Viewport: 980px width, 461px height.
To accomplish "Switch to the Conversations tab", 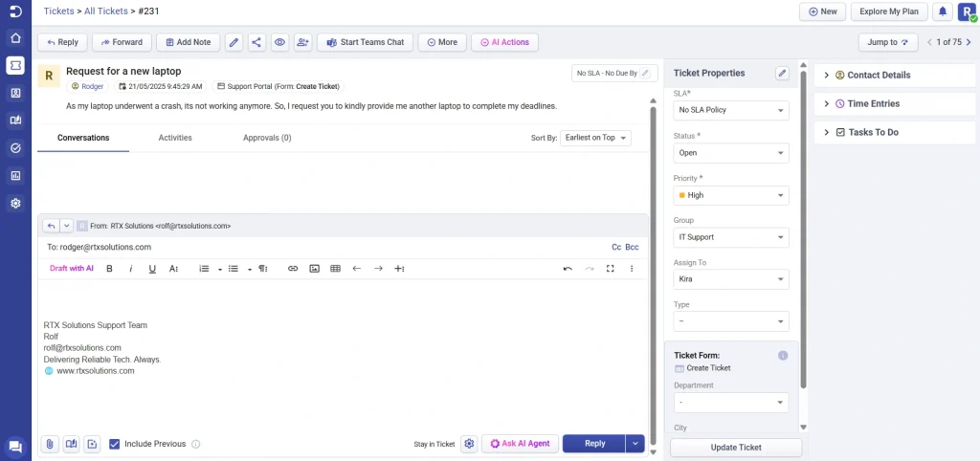I will 83,138.
